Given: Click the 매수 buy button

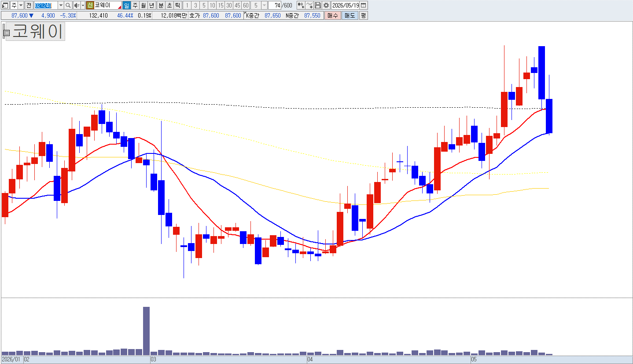Looking at the screenshot, I should (333, 15).
